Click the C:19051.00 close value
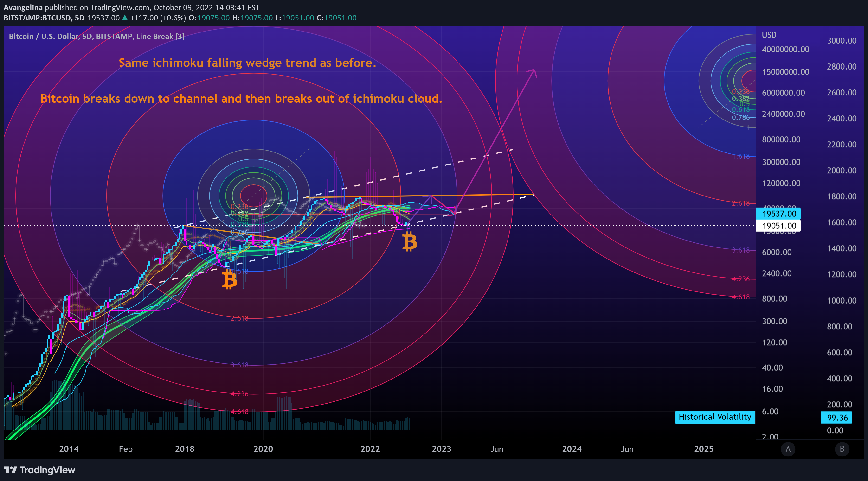The height and width of the screenshot is (481, 868). tap(336, 18)
